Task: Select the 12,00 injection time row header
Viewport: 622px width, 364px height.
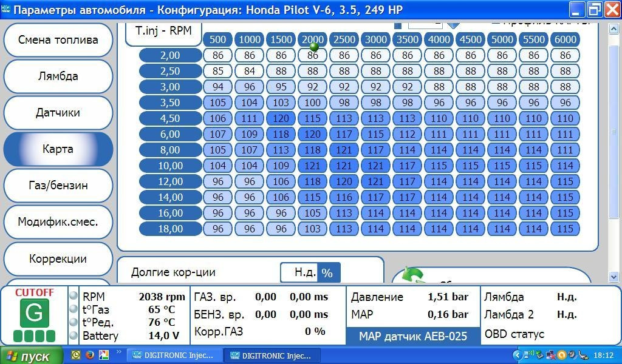Action: click(x=171, y=181)
